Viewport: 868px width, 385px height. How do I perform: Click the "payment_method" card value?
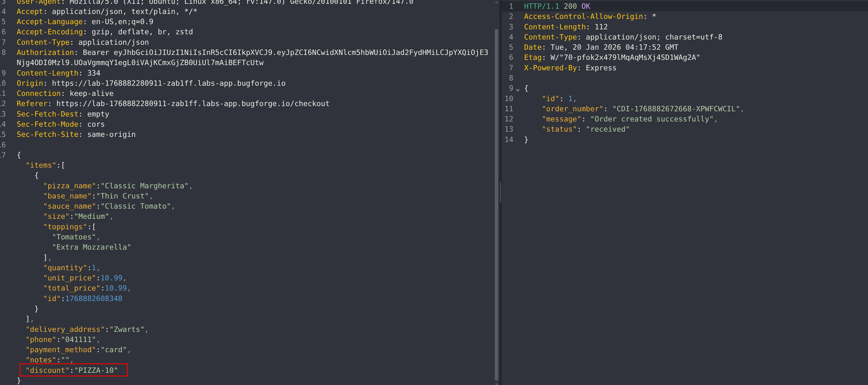[x=114, y=350]
